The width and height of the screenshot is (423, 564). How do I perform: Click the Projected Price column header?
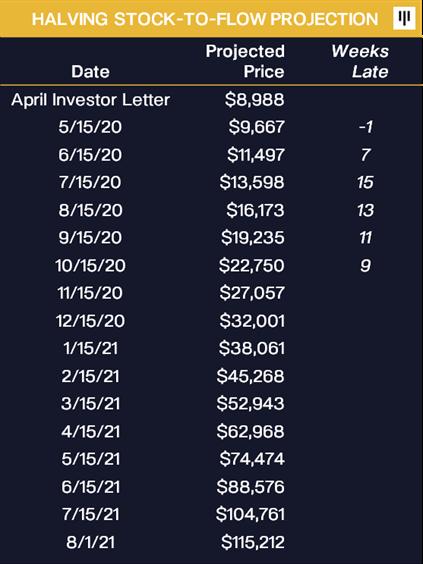tap(245, 61)
